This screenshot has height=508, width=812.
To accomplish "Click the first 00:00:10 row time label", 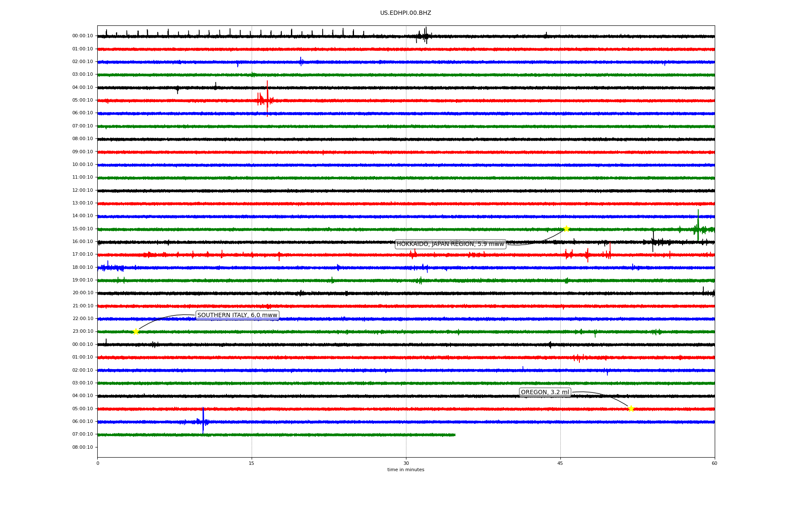I will tap(82, 36).
